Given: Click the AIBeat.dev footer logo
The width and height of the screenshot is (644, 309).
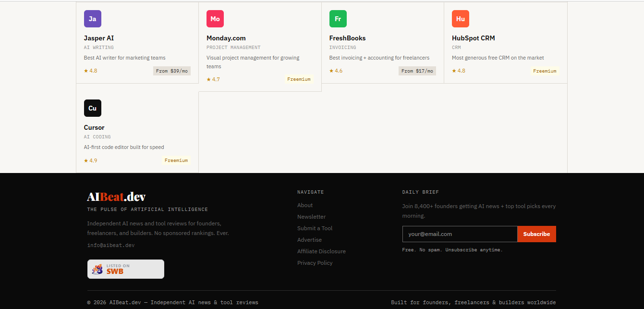Looking at the screenshot, I should point(116,197).
